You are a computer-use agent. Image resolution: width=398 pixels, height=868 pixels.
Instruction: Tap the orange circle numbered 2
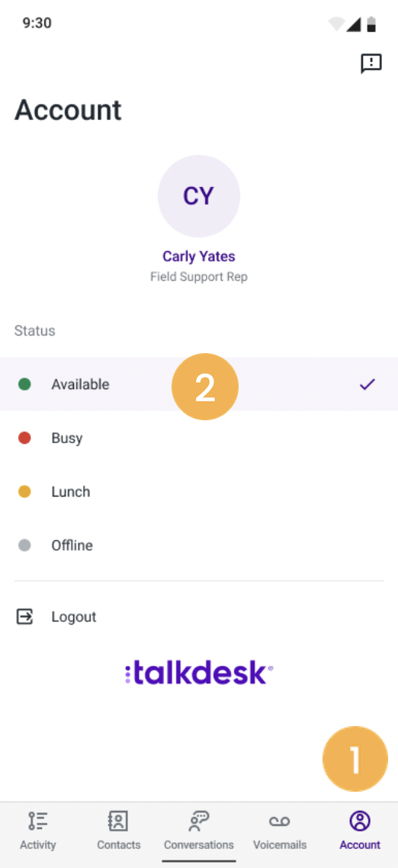point(205,387)
